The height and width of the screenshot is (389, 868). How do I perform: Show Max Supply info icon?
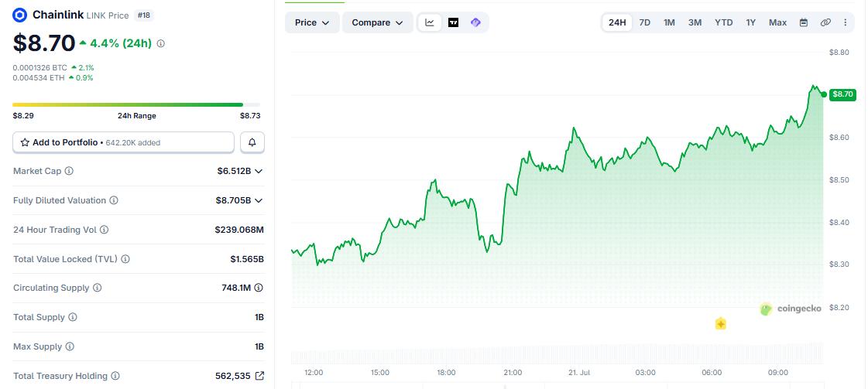coord(70,346)
